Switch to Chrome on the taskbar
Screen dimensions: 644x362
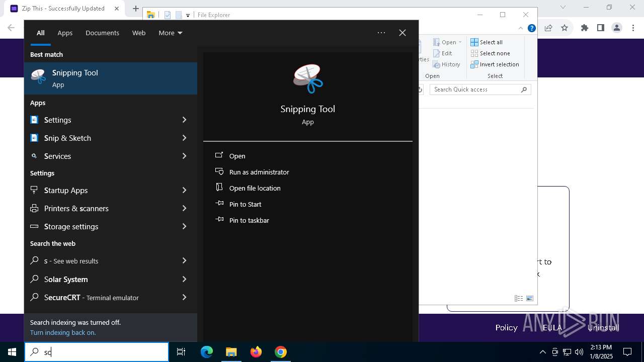(x=281, y=352)
